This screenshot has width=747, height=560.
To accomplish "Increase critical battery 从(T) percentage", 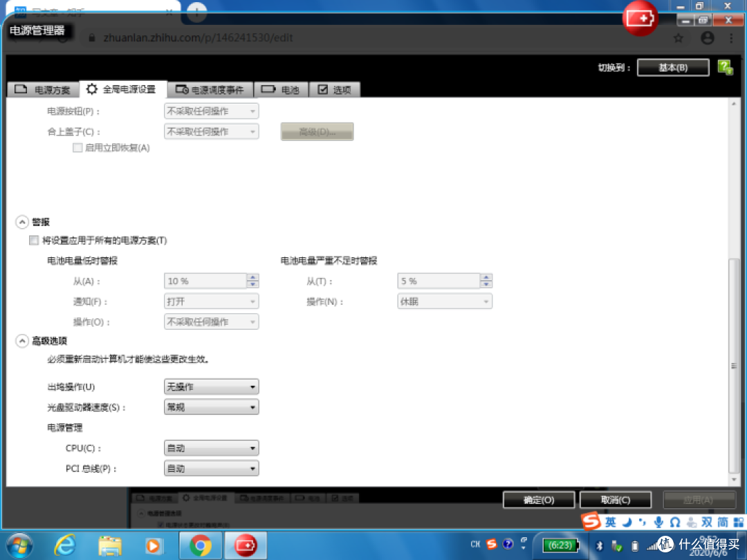I will pos(486,277).
